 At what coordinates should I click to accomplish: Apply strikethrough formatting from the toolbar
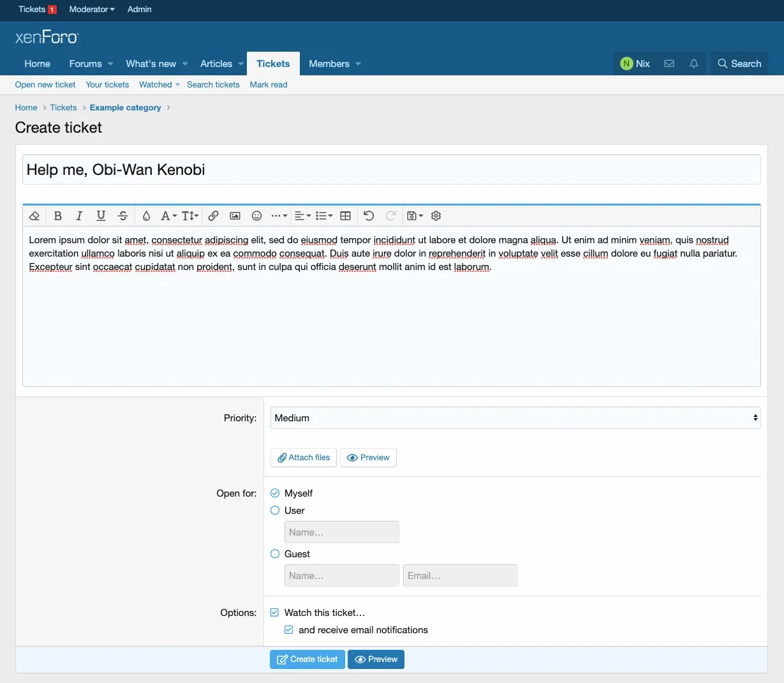click(x=122, y=216)
